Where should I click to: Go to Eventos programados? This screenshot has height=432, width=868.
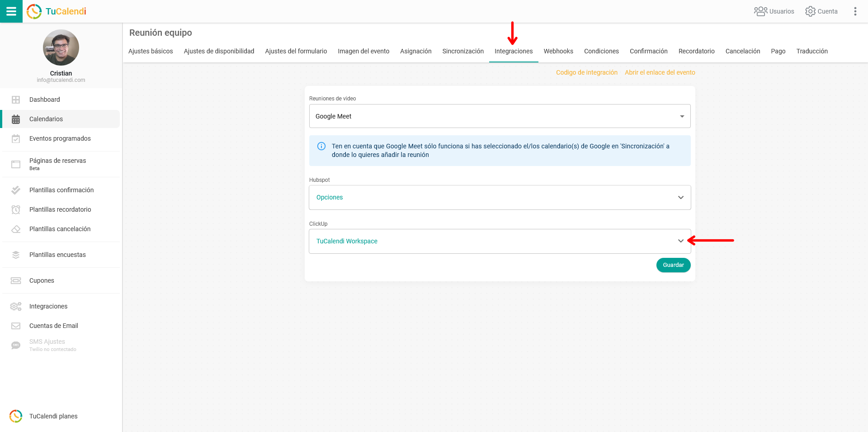(61, 138)
